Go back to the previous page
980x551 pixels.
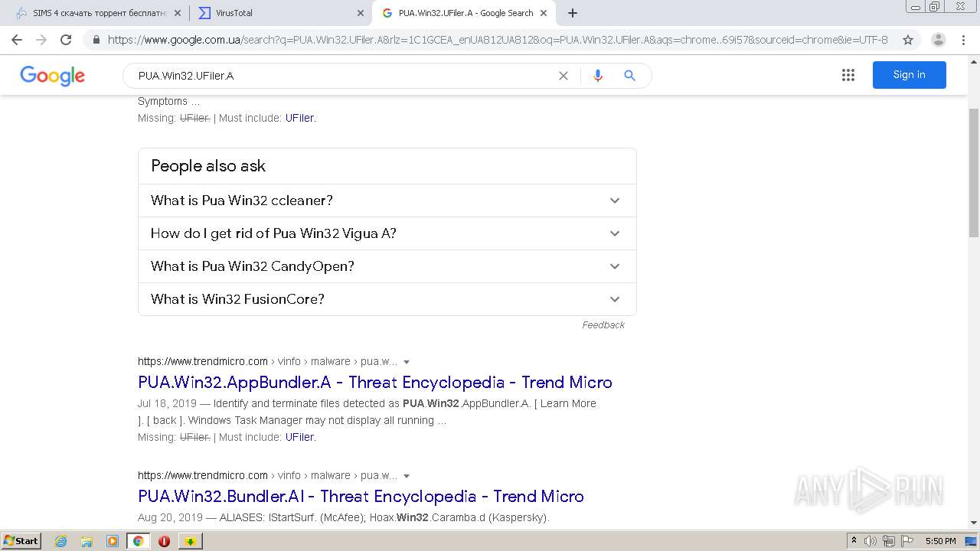coord(17,40)
